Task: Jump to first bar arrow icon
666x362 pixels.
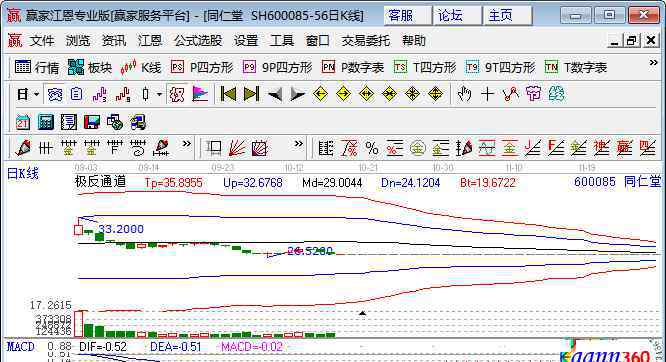Action: (x=228, y=94)
